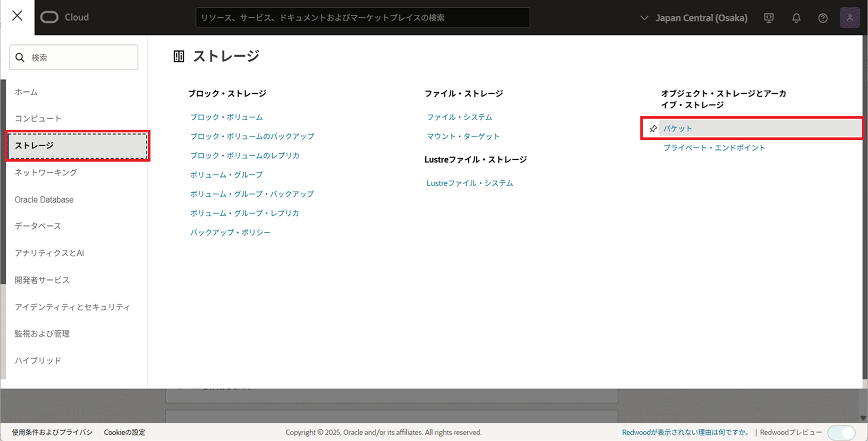868x441 pixels.
Task: Click the 検索 field in the side menu
Action: click(74, 57)
